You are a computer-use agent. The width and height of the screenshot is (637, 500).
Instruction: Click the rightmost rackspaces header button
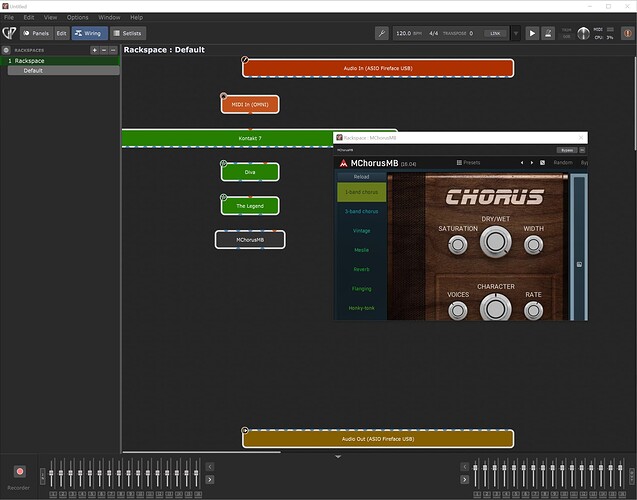point(113,50)
